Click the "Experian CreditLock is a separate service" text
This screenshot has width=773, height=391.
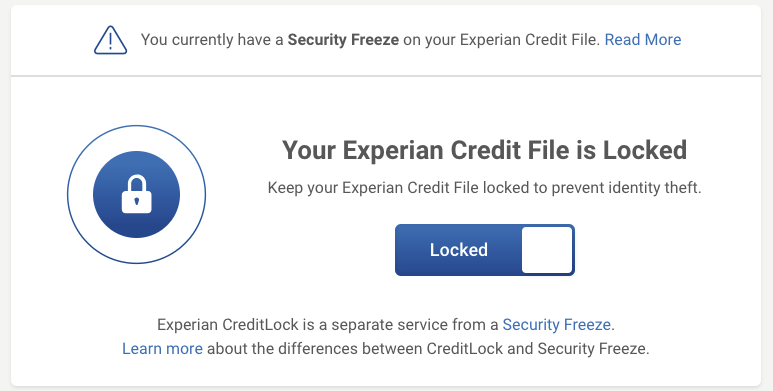(328, 324)
